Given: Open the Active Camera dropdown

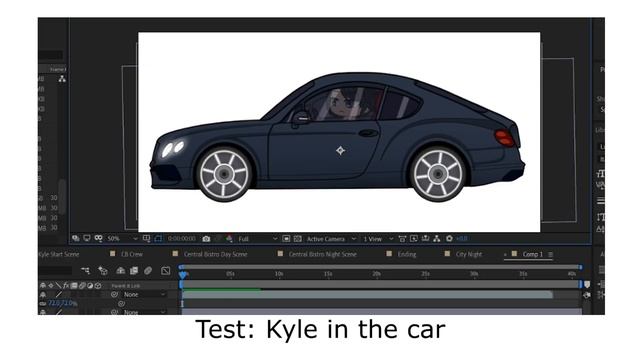Looking at the screenshot, I should point(331,239).
